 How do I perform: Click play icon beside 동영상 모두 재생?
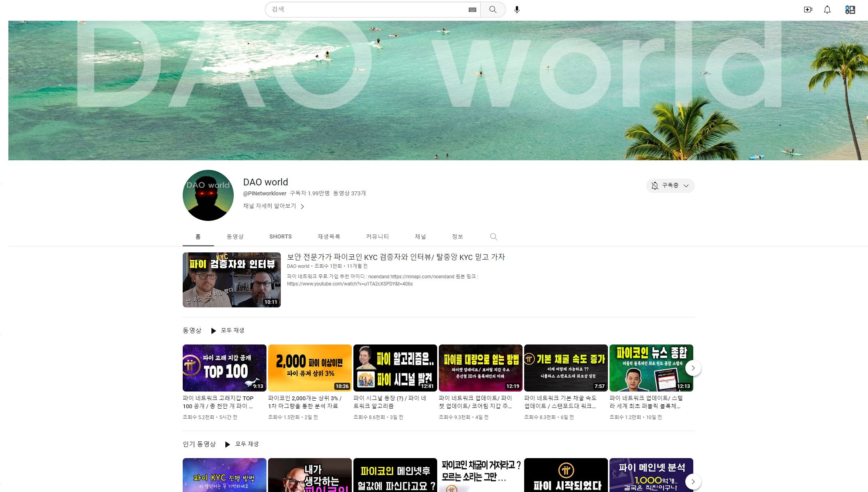coord(213,331)
